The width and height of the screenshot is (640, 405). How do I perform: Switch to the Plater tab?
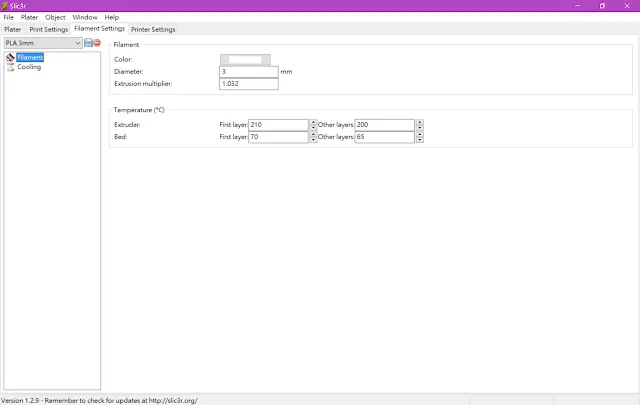[13, 29]
